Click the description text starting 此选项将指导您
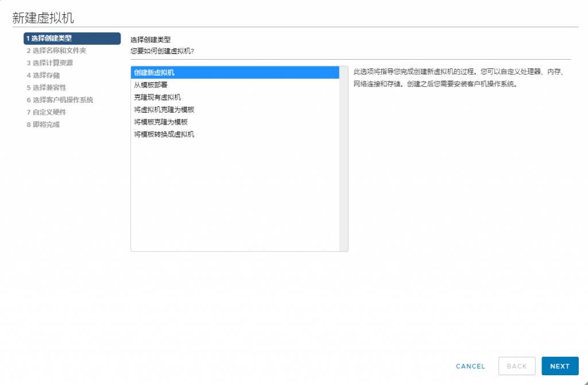The image size is (588, 385). [460, 78]
